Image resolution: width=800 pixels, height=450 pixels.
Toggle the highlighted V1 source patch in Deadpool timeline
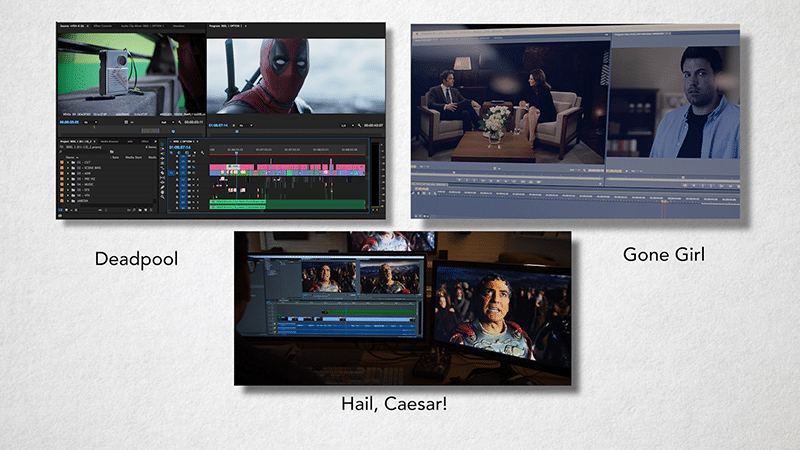[x=171, y=173]
